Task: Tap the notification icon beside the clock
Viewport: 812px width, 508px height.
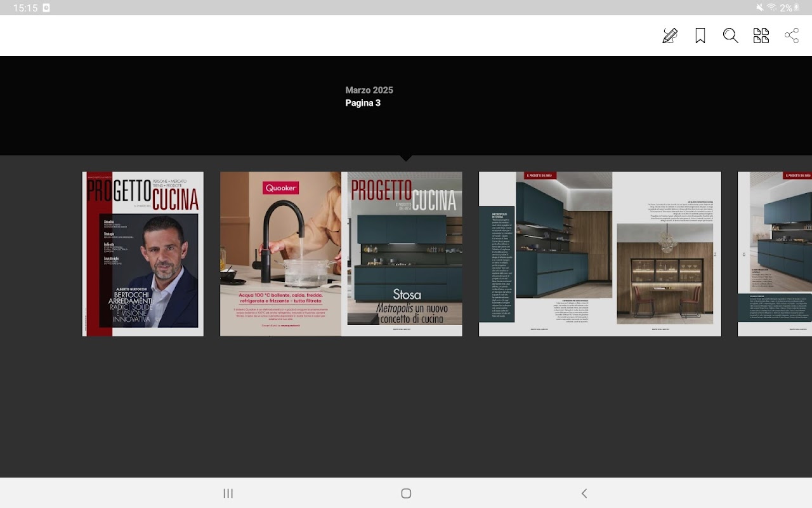Action: click(x=46, y=8)
